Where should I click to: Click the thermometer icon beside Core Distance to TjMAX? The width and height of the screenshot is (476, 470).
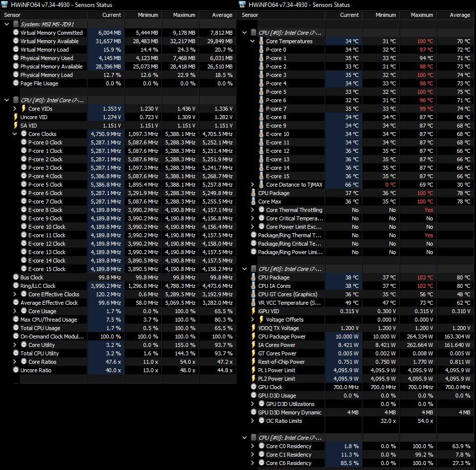click(262, 184)
